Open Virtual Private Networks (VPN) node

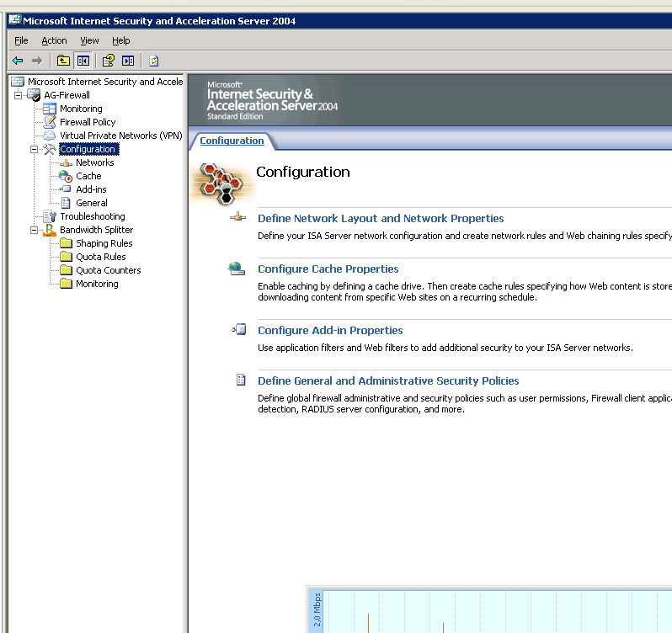[120, 136]
